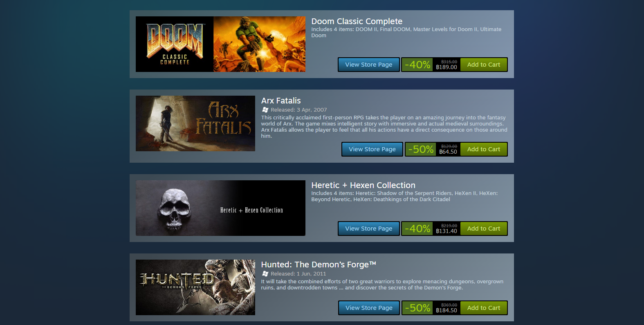Viewport: 644px width, 325px height.
Task: Open the Doom Classic Complete store page
Action: pyautogui.click(x=369, y=65)
